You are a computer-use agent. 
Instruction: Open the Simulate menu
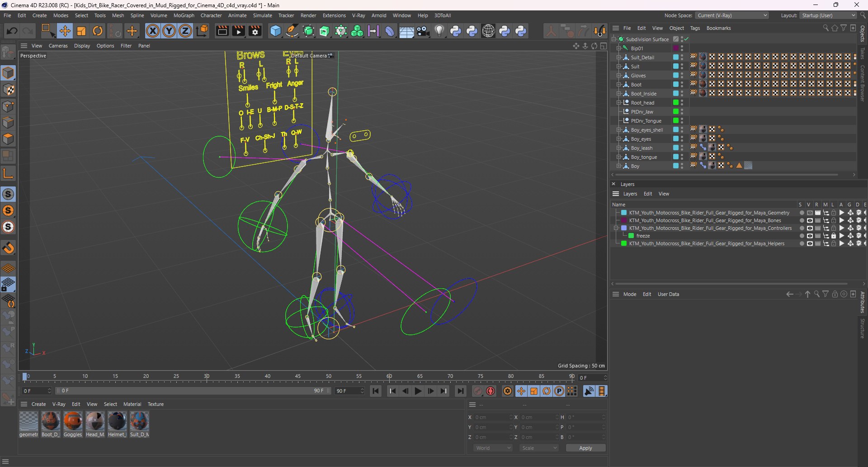click(263, 15)
